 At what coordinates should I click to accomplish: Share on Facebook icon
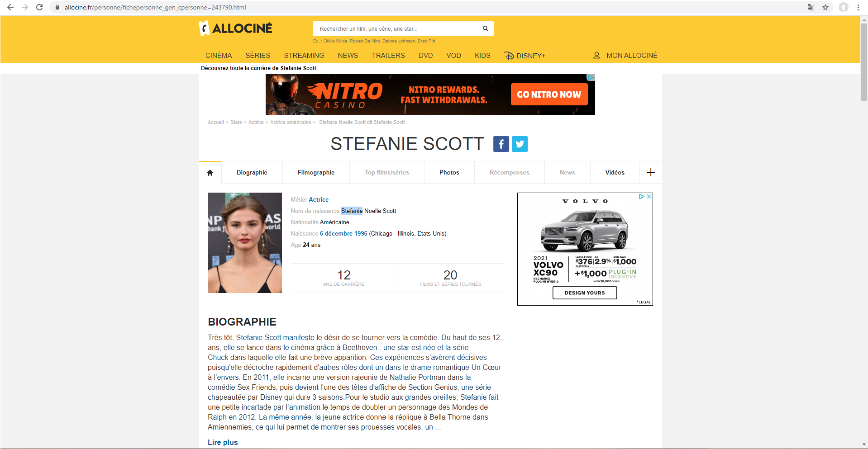click(501, 144)
